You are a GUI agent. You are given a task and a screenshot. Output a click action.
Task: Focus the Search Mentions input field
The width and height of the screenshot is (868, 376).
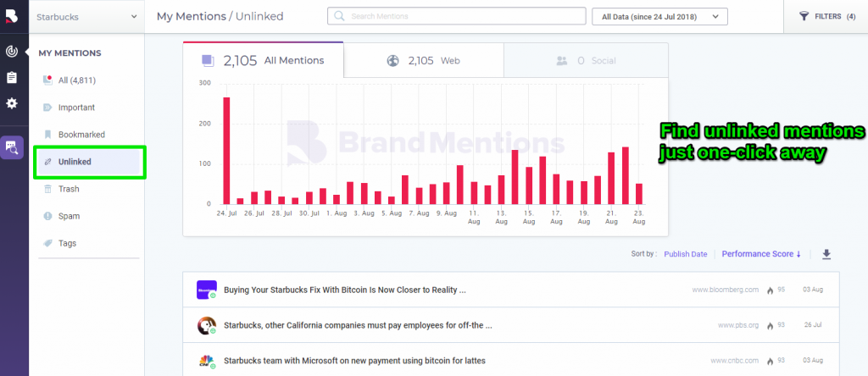456,16
